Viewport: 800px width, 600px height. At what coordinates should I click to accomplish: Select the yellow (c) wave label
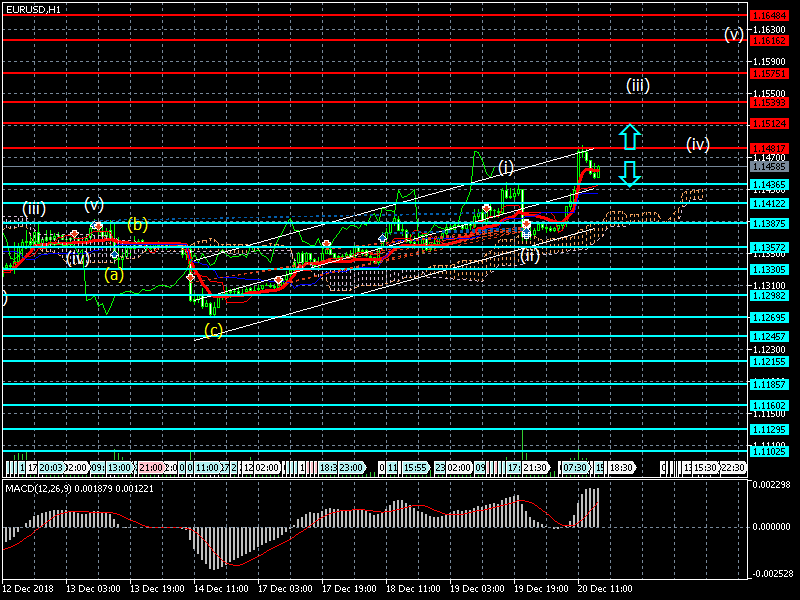pyautogui.click(x=213, y=329)
